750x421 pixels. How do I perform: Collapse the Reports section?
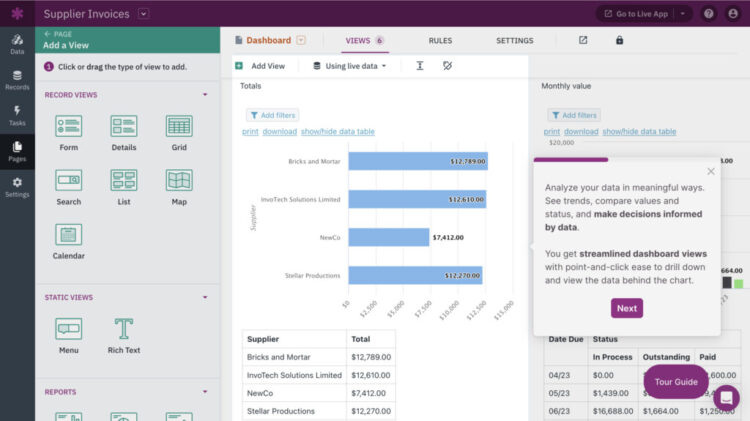pyautogui.click(x=205, y=392)
